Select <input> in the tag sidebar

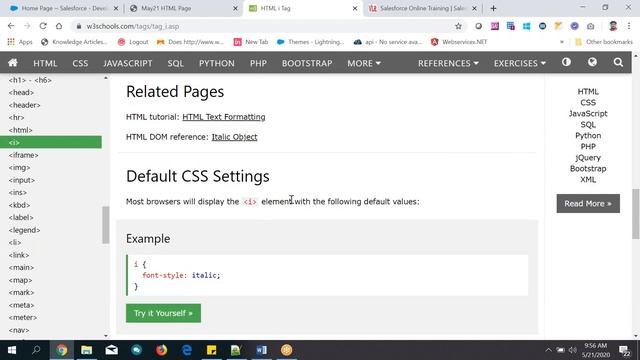[x=21, y=180]
